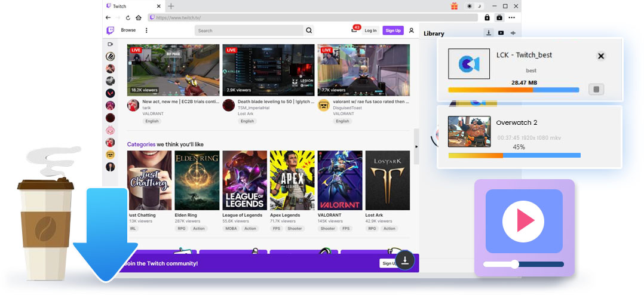The width and height of the screenshot is (644, 295).
Task: Open the Library video tab
Action: click(501, 33)
